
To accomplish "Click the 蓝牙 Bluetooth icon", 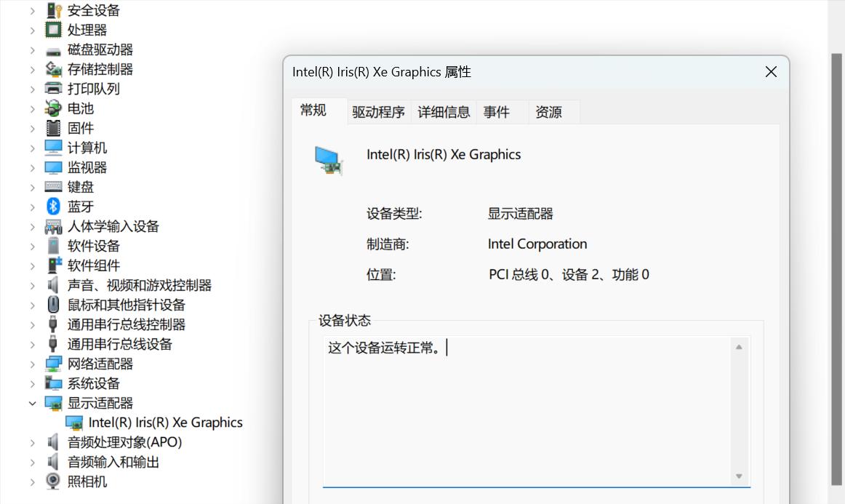I will tap(53, 207).
